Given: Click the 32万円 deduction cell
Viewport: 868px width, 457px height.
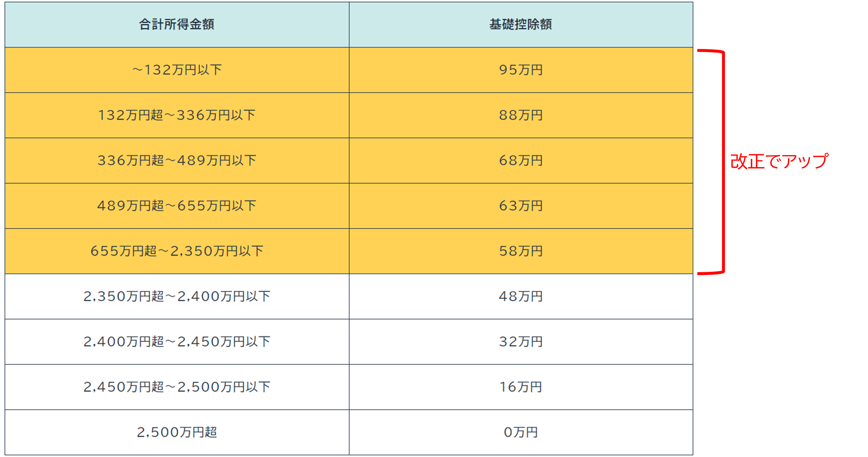Looking at the screenshot, I should click(x=520, y=341).
